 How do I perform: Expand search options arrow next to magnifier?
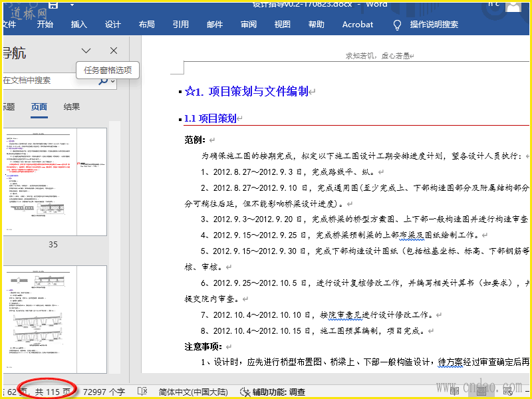coord(113,81)
